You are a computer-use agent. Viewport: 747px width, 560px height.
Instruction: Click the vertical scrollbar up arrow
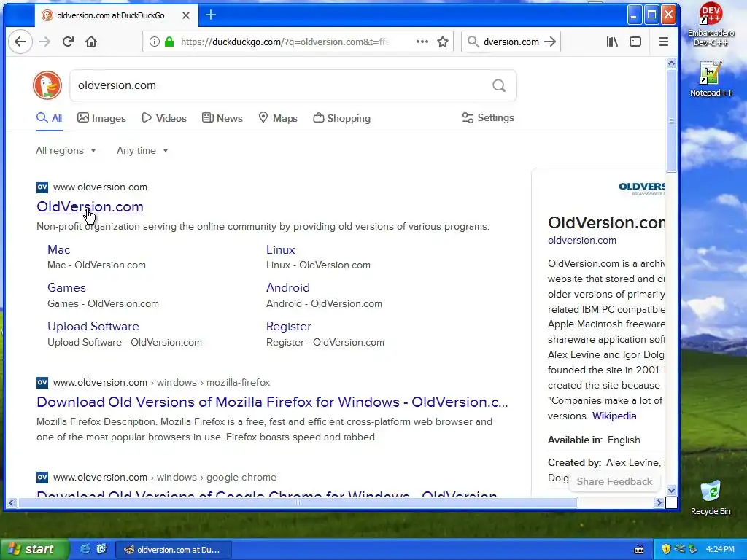coord(671,63)
